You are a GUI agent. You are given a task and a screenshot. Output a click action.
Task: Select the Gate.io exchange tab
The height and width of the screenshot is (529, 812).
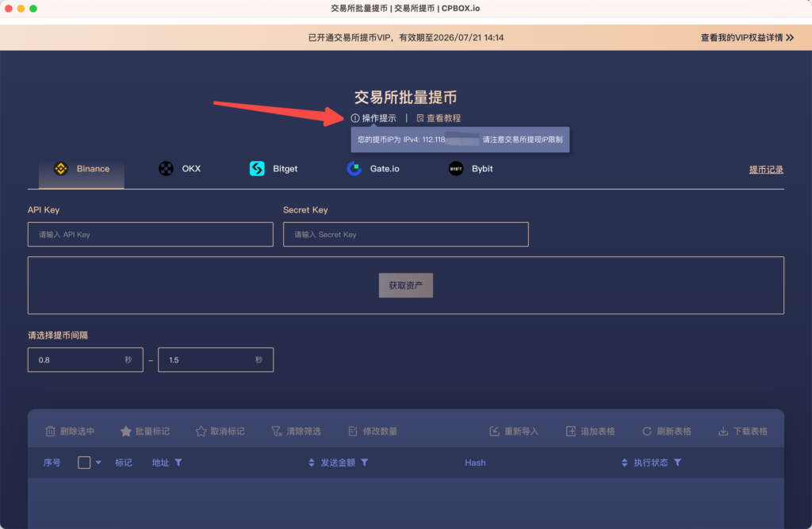[373, 169]
